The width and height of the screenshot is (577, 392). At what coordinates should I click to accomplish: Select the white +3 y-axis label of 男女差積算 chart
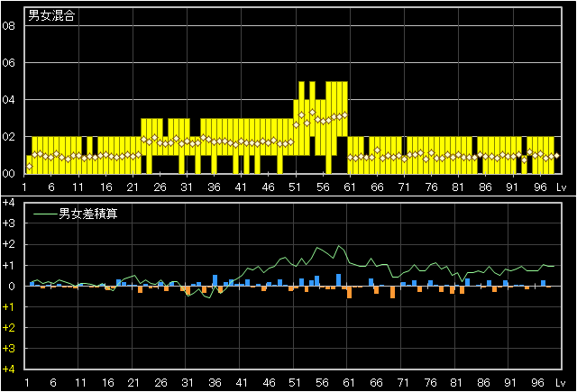coord(8,223)
